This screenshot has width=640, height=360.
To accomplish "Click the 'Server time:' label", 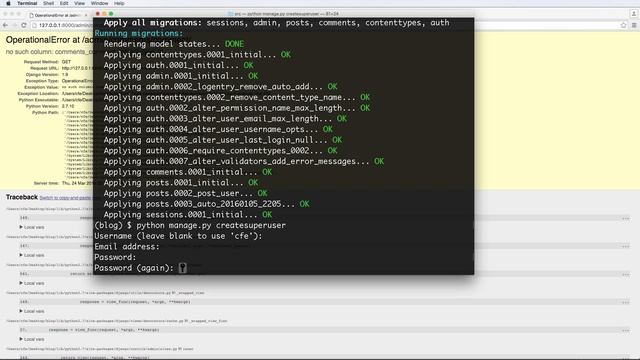I will click(46, 183).
